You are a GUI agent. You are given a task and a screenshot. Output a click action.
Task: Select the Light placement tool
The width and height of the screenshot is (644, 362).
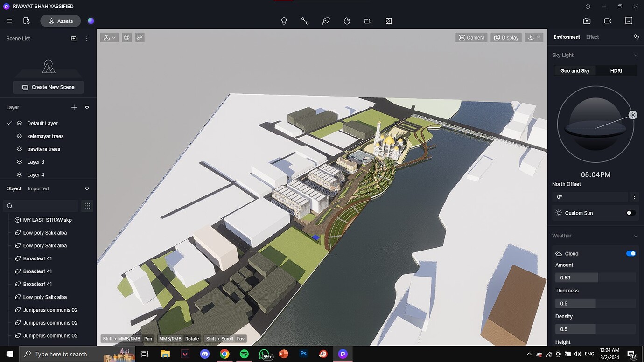[x=284, y=21]
